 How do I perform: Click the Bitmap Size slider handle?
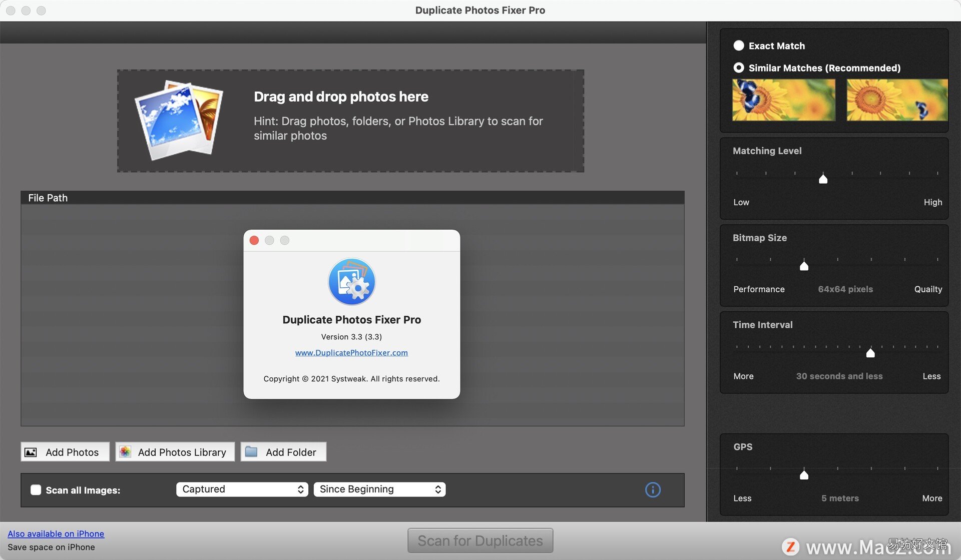pos(804,266)
